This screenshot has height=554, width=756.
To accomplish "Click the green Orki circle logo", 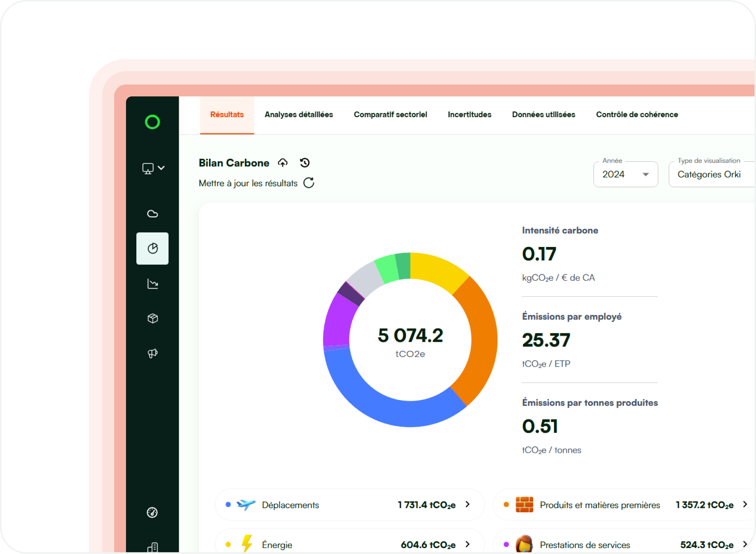I will 152,122.
